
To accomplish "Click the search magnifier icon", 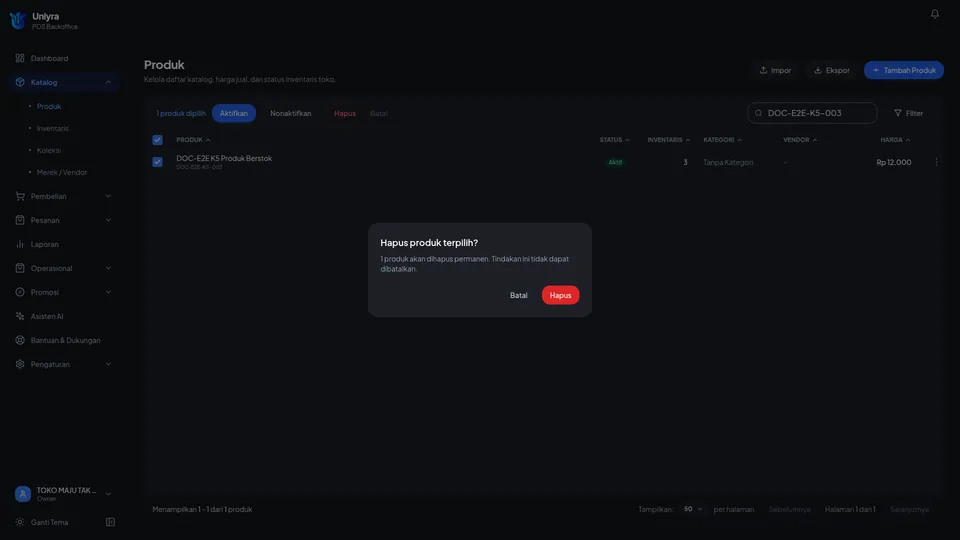I will tap(758, 113).
